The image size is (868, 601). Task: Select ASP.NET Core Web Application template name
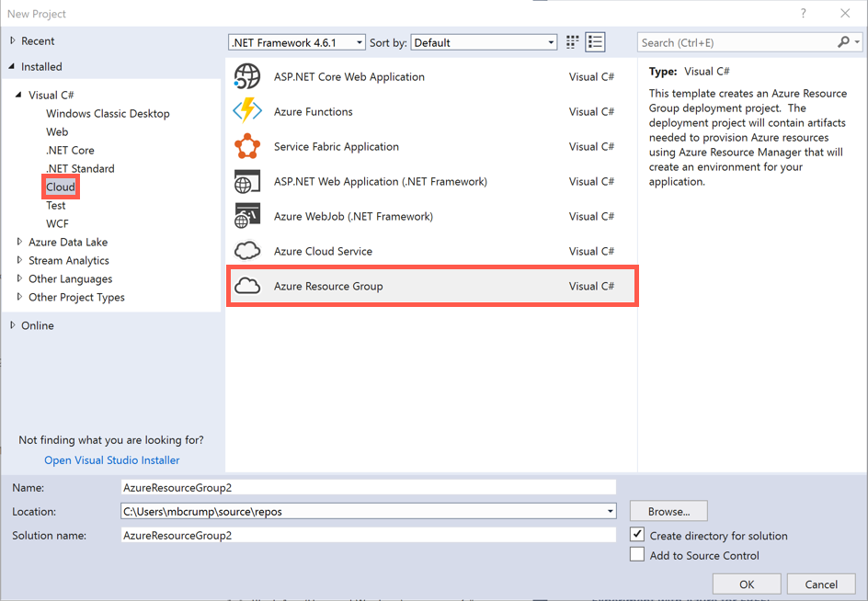click(349, 76)
